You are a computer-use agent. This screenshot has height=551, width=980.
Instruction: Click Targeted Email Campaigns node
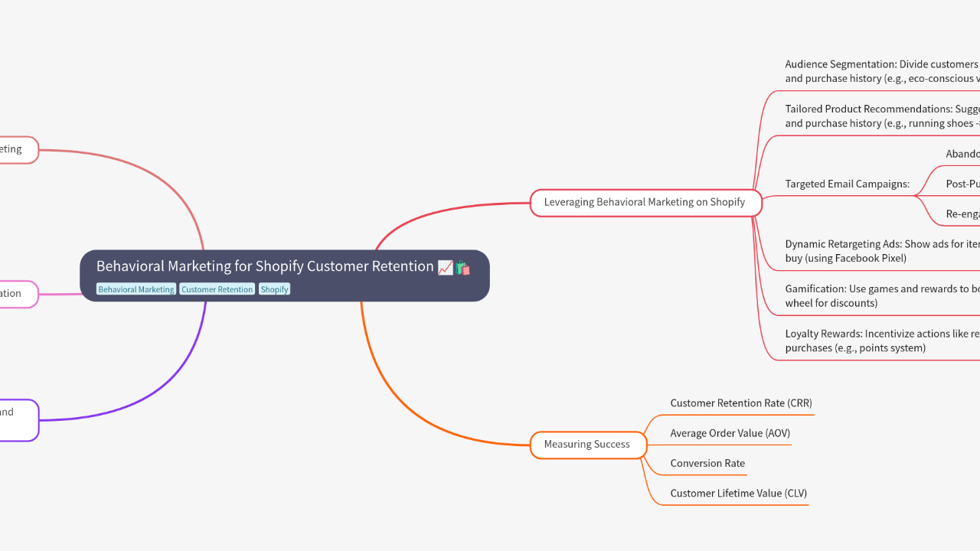pos(848,184)
